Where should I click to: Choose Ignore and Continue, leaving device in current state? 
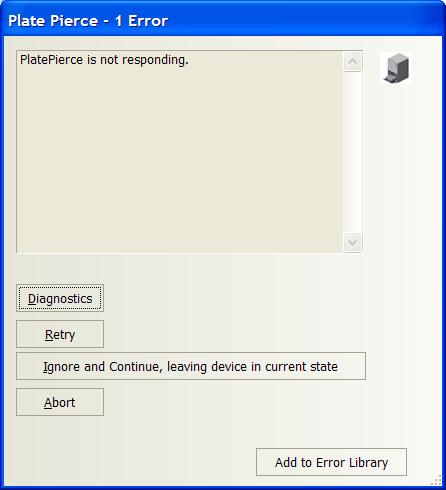click(191, 366)
